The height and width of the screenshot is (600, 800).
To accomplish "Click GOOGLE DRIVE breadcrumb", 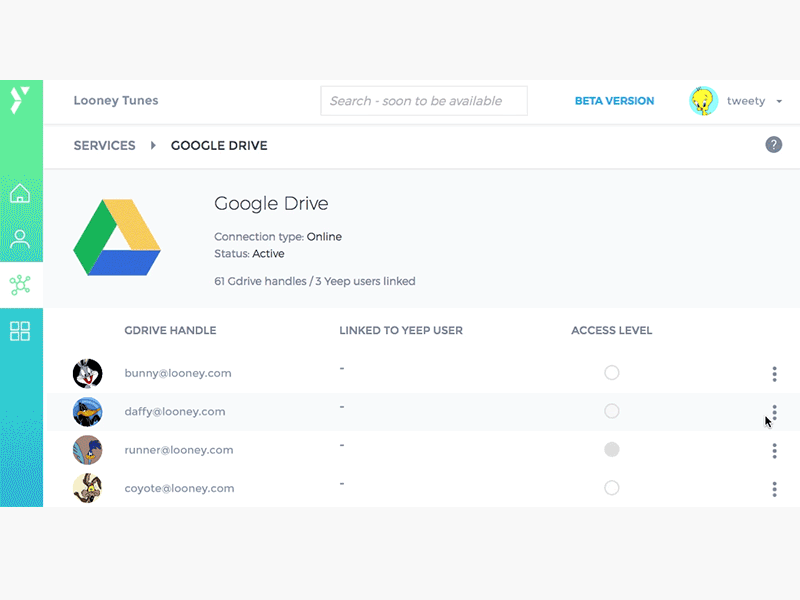I will click(x=219, y=145).
